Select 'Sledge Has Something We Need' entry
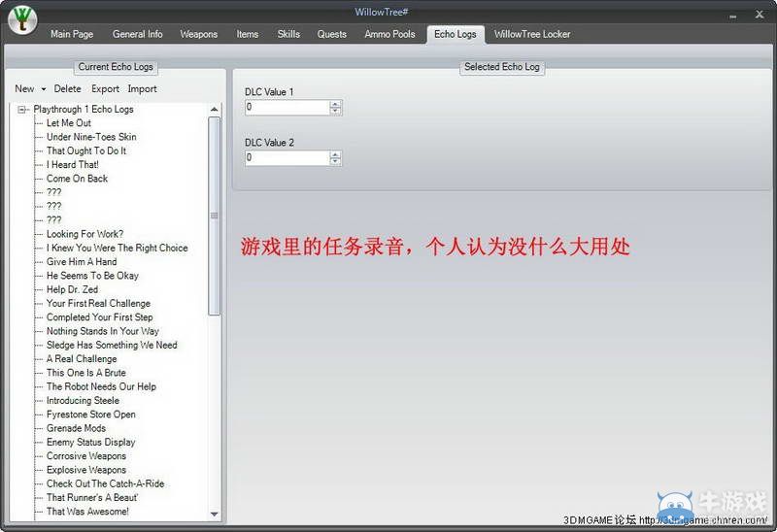This screenshot has width=777, height=532. click(x=112, y=345)
